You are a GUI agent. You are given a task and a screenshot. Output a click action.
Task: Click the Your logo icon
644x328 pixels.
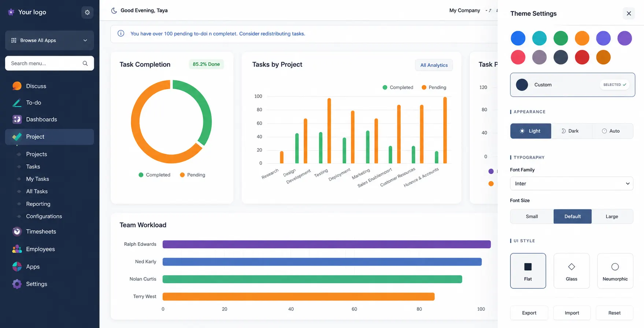point(11,12)
